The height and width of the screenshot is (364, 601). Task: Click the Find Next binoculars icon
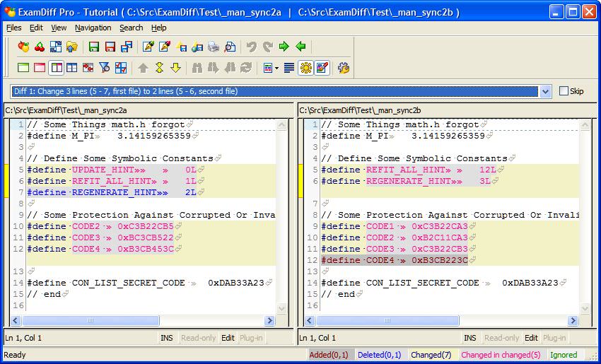pos(213,68)
